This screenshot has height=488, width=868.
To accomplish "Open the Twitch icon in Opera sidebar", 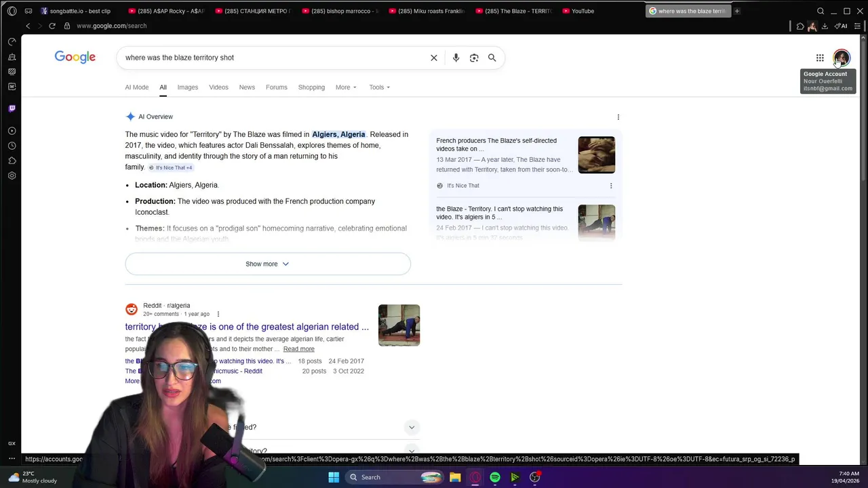I will 12,108.
